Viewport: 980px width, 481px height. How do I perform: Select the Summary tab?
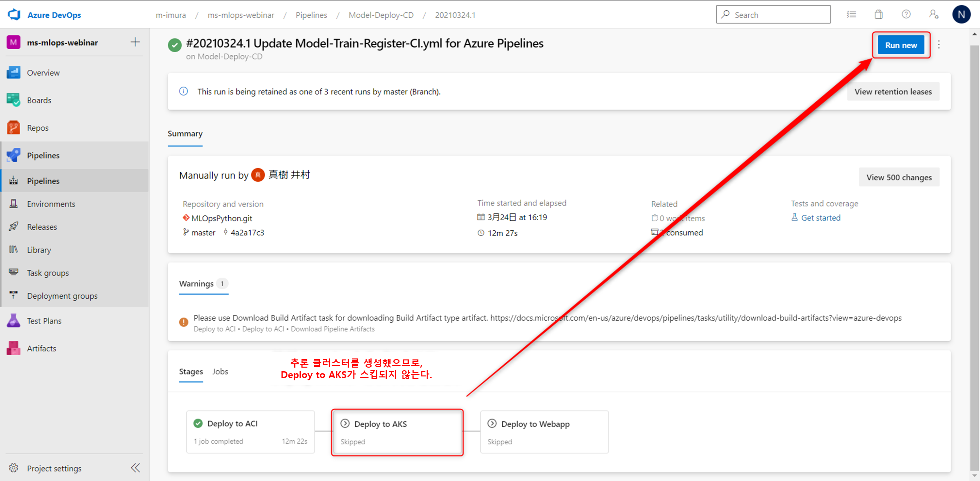(x=185, y=134)
